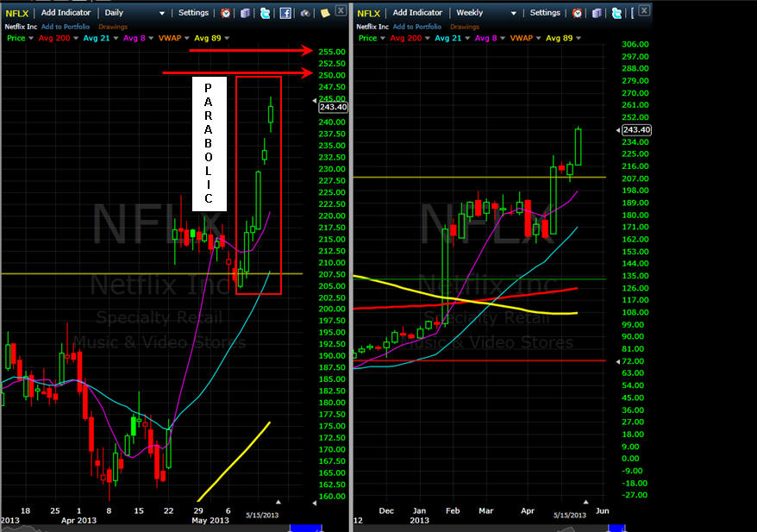Click the database stack icon in Weekly chart
Screen dimensions: 757x532
(x=597, y=13)
